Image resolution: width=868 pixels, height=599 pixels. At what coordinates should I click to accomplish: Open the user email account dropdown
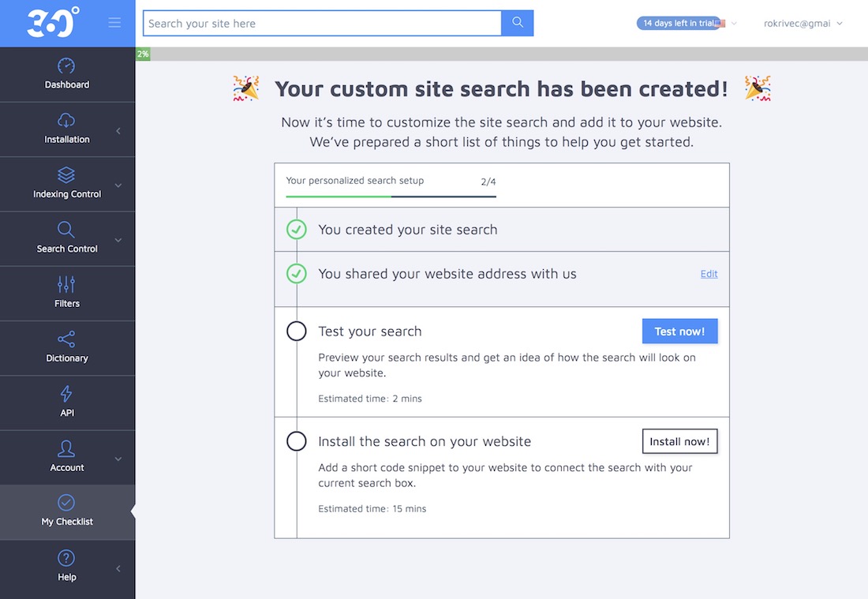point(803,24)
